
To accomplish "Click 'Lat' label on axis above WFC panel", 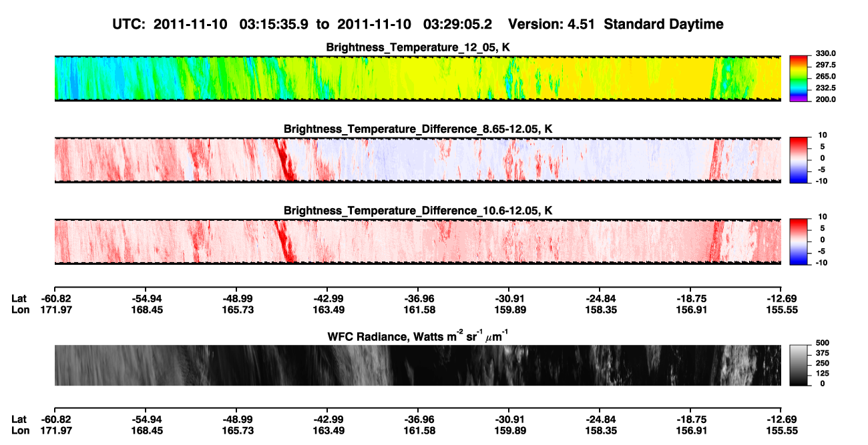I will tap(19, 298).
